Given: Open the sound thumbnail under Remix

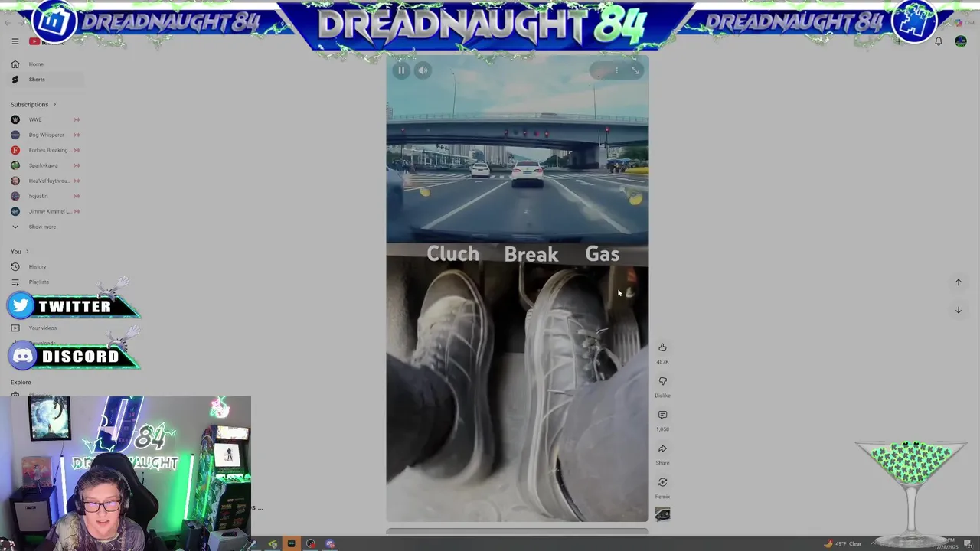Looking at the screenshot, I should tap(662, 514).
